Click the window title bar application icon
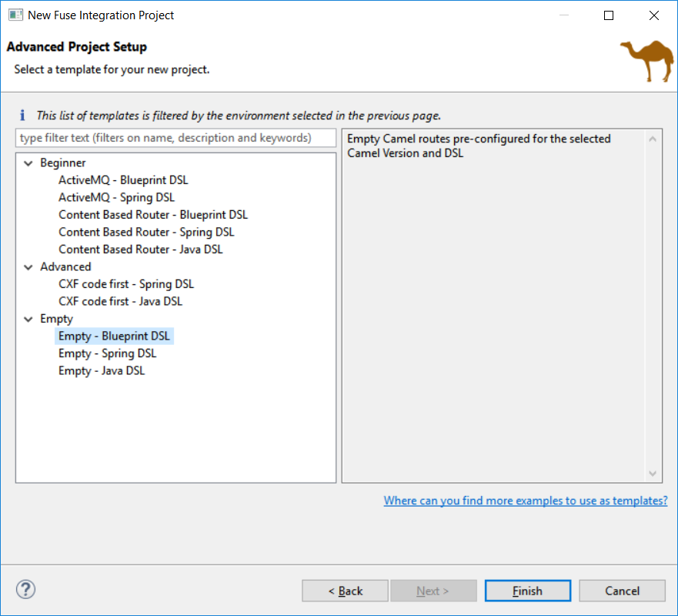 (15, 15)
